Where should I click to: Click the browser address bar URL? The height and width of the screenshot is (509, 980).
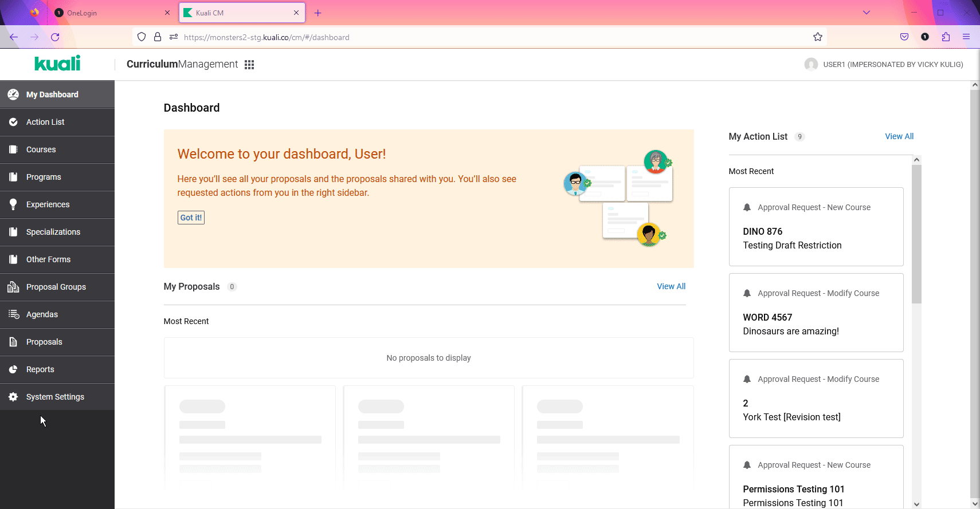coord(266,37)
